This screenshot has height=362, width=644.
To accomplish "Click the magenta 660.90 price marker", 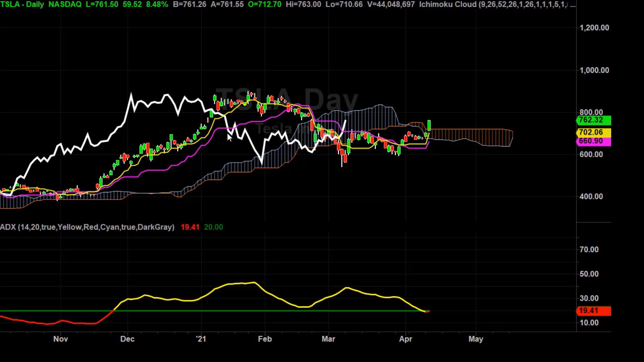I will [593, 141].
